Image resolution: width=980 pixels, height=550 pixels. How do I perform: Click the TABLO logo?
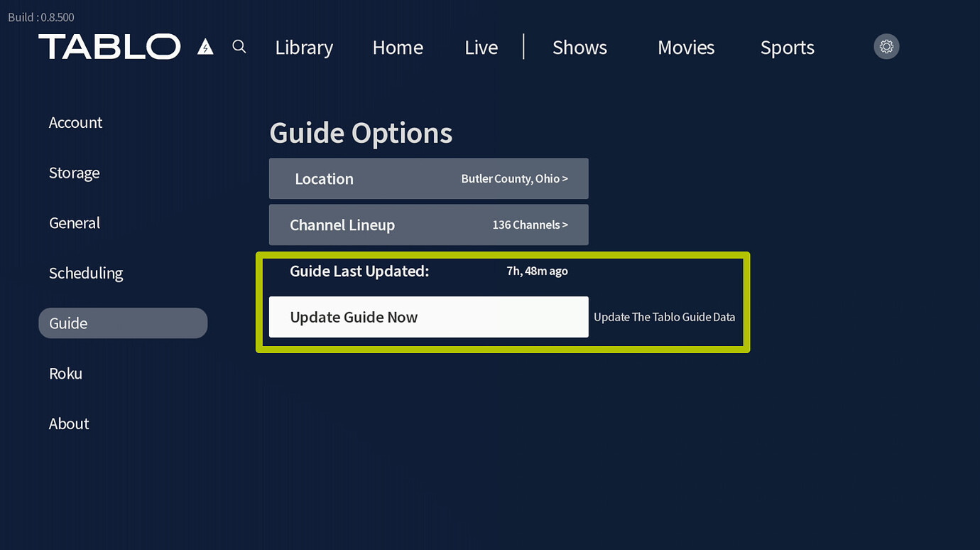109,45
